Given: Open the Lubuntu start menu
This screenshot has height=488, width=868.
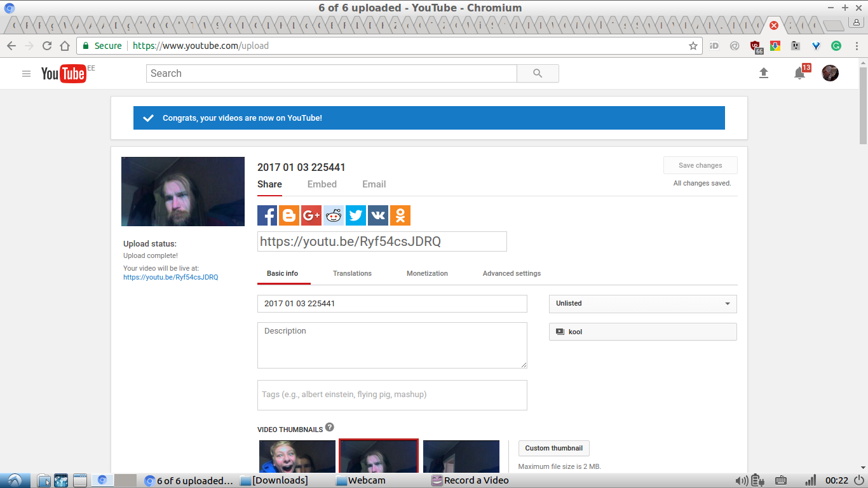Looking at the screenshot, I should coord(14,480).
